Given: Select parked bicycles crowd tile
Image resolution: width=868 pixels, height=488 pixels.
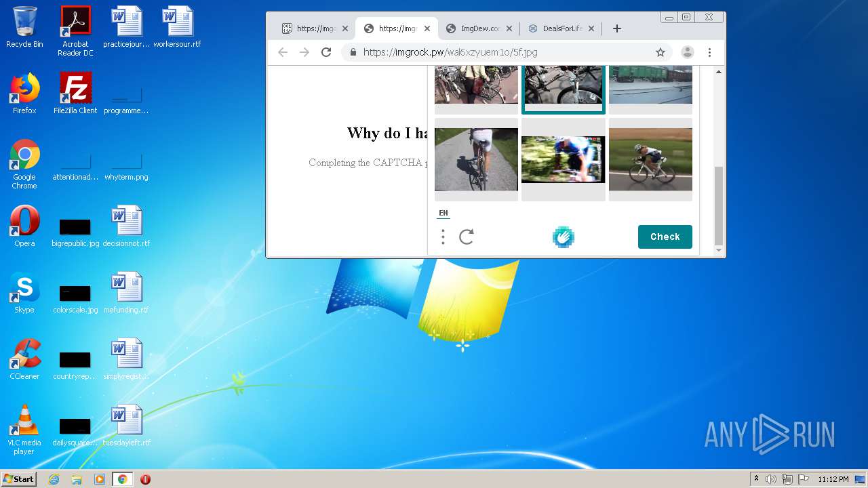Looking at the screenshot, I should click(476, 89).
